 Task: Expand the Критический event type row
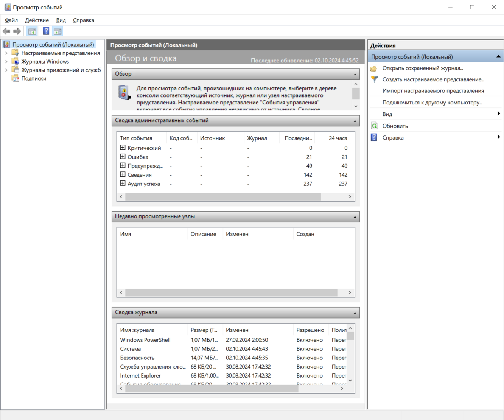point(123,148)
